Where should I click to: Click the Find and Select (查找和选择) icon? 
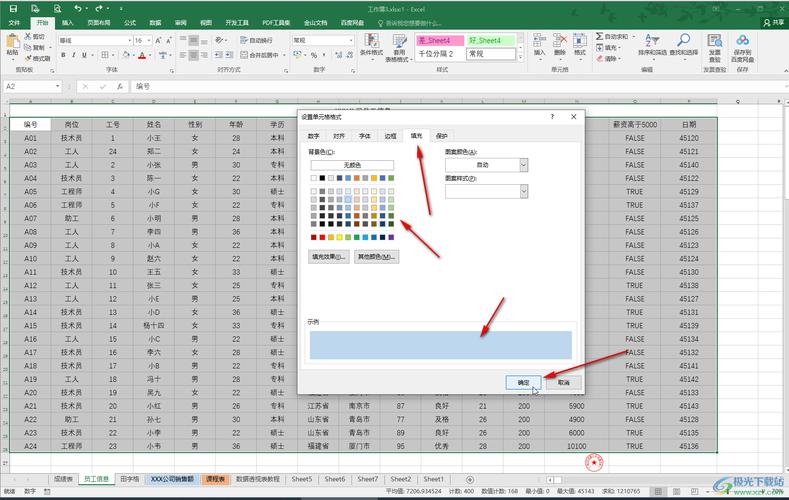pos(683,46)
